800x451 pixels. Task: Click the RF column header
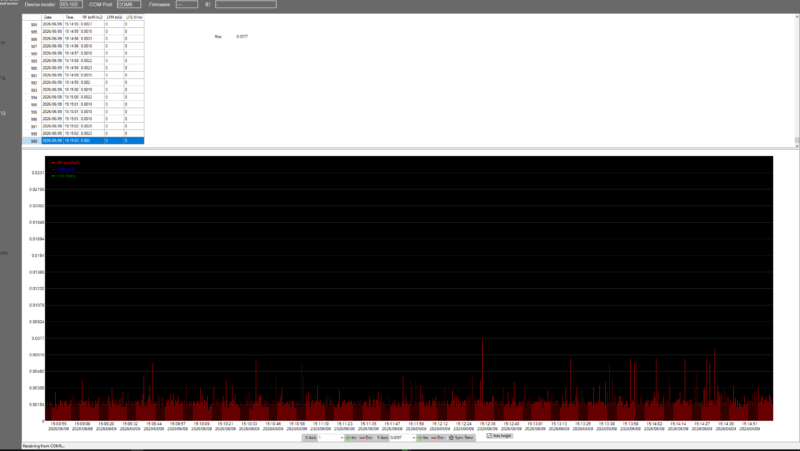pos(92,17)
